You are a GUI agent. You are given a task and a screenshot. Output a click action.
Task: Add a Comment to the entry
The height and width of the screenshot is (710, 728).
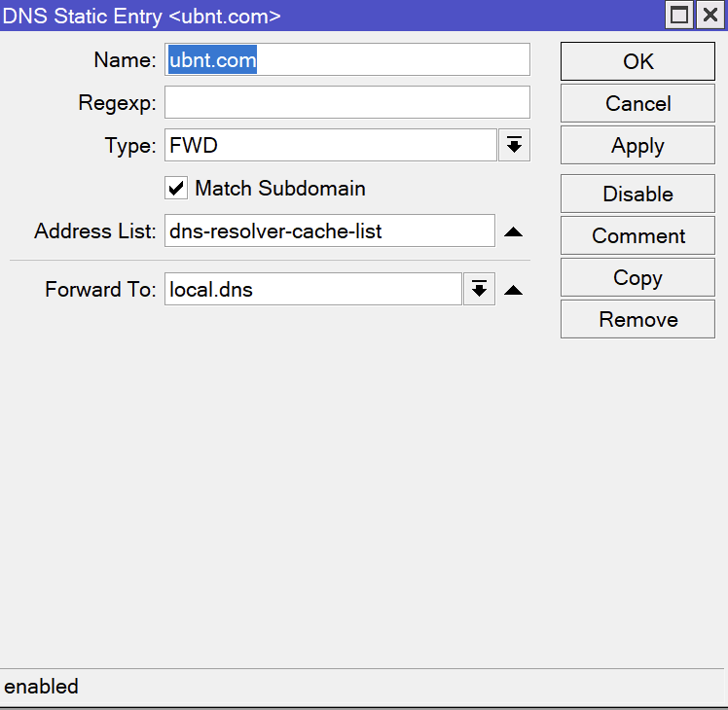[x=637, y=235]
